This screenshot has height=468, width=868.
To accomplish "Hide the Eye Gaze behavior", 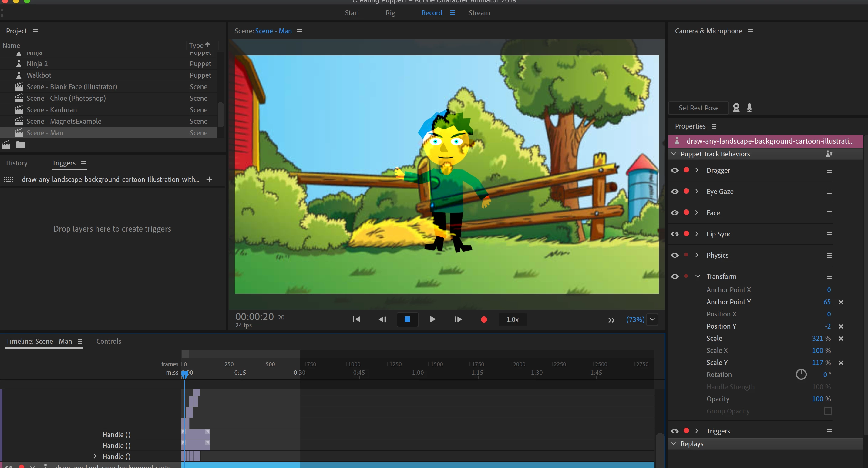I will (x=675, y=192).
